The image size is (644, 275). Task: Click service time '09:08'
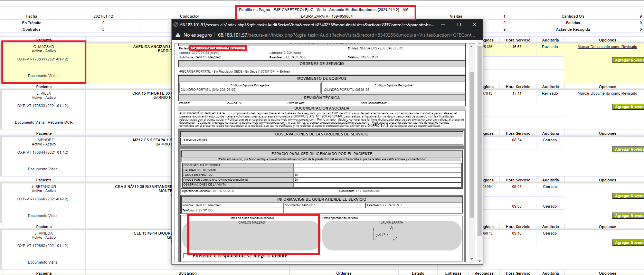pyautogui.click(x=517, y=206)
